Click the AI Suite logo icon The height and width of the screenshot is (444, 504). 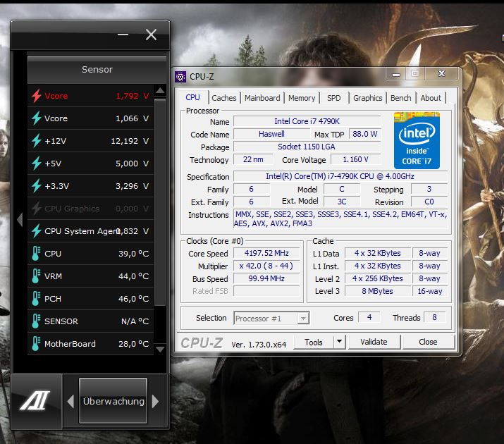(35, 400)
